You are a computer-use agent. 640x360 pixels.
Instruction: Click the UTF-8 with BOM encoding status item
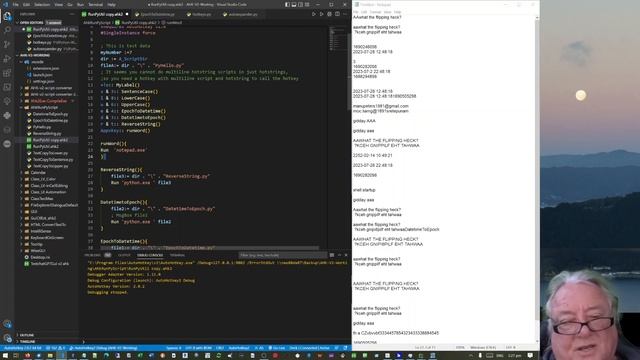[x=199, y=348]
